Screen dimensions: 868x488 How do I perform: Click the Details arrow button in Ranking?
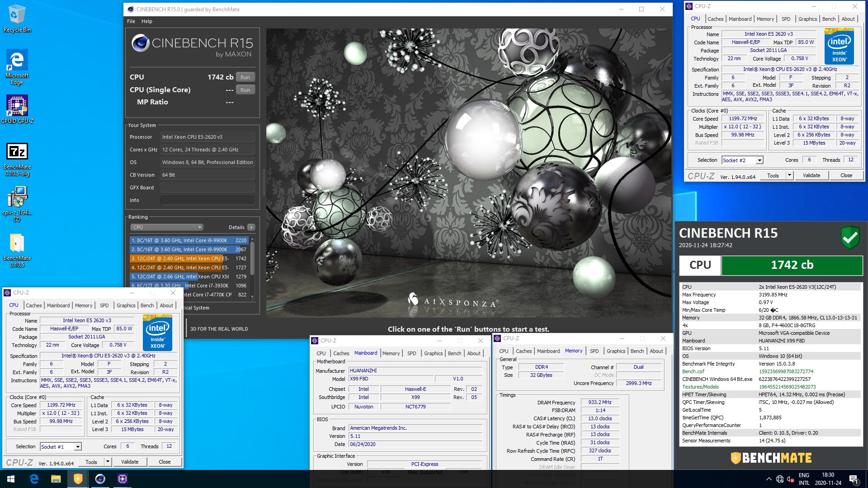click(x=251, y=227)
